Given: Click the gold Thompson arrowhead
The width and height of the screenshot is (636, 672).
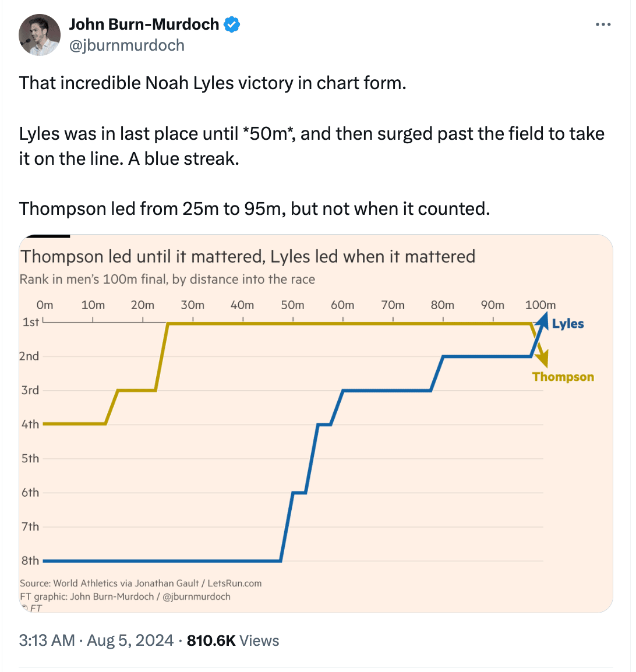Looking at the screenshot, I should tap(543, 358).
